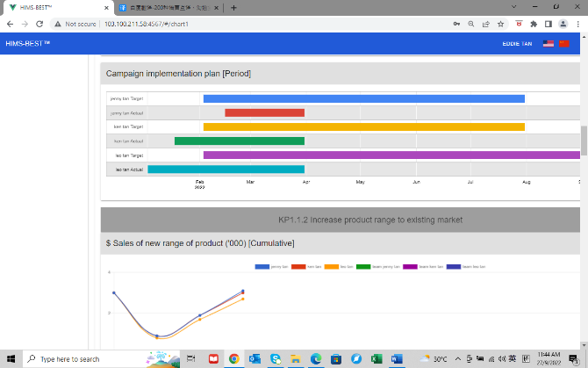Screen dimensions: 588x368
Task: Open Excel from the taskbar
Action: [376, 358]
